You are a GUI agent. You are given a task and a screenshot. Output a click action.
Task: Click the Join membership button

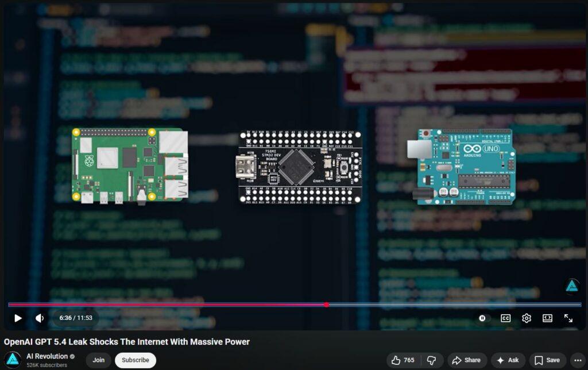click(98, 360)
